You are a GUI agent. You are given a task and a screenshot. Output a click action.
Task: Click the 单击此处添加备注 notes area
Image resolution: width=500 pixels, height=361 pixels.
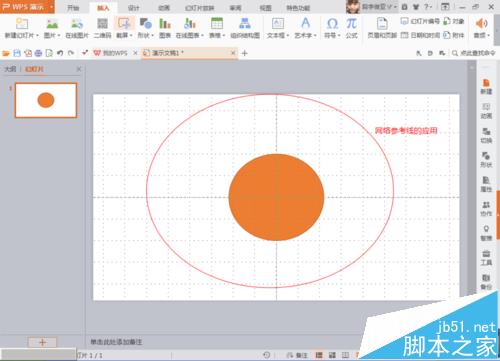pos(116,342)
